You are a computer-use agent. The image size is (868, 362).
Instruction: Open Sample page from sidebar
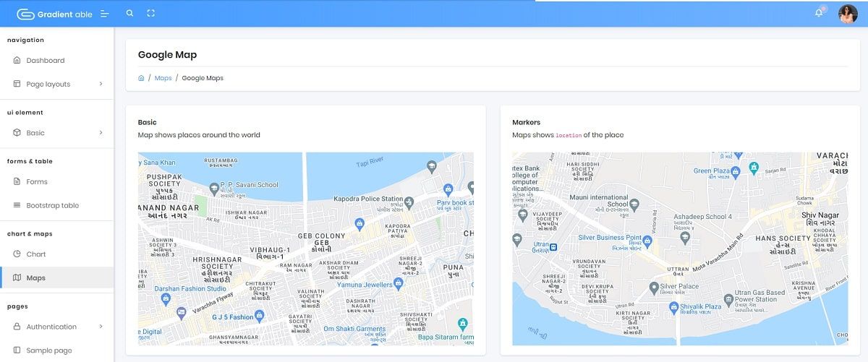coord(56,350)
